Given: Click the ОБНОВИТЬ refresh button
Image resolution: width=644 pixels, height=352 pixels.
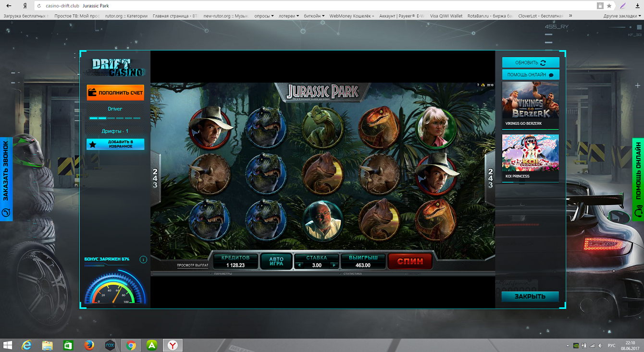Looking at the screenshot, I should pyautogui.click(x=531, y=63).
